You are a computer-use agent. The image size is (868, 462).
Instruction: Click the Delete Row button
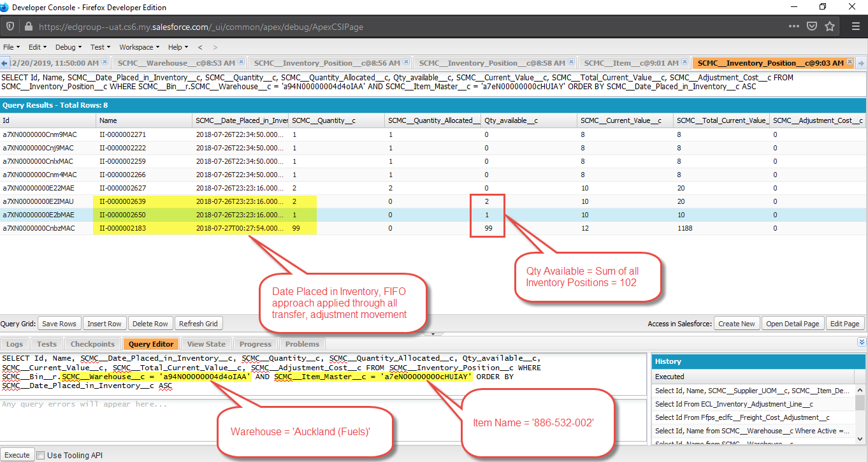click(x=150, y=324)
